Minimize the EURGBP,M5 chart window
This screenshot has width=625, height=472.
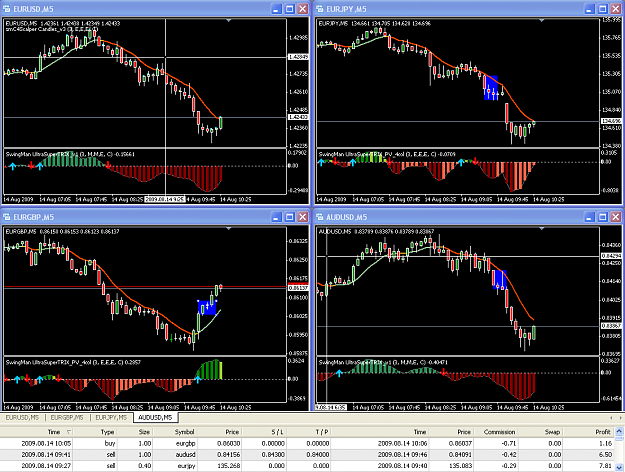tap(277, 217)
